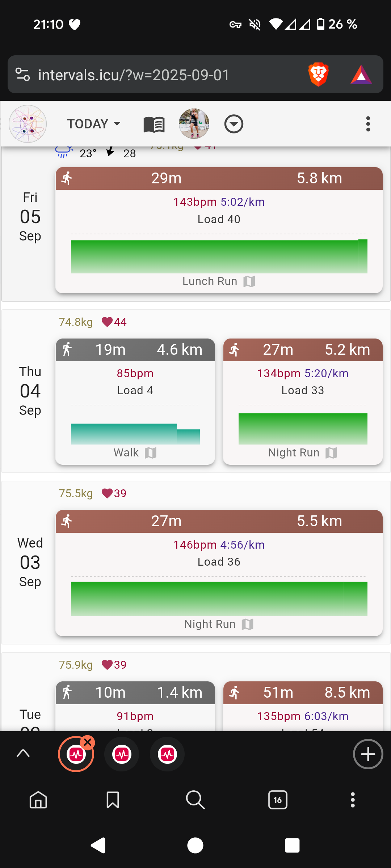The width and height of the screenshot is (391, 868).
Task: Add a new tab with plus button
Action: (368, 754)
